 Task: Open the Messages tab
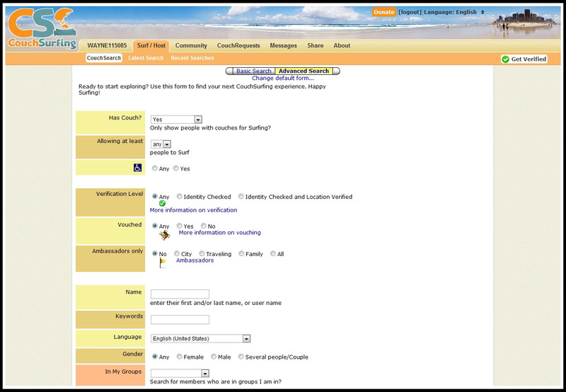[x=284, y=45]
